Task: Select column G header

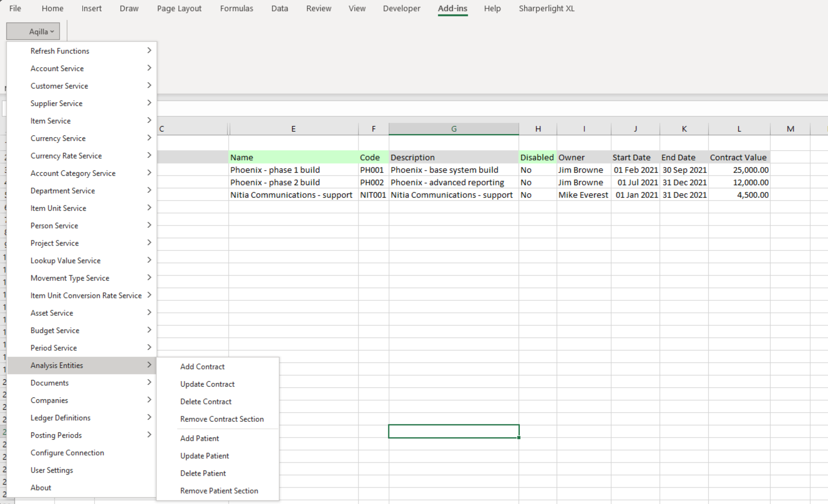Action: tap(453, 129)
